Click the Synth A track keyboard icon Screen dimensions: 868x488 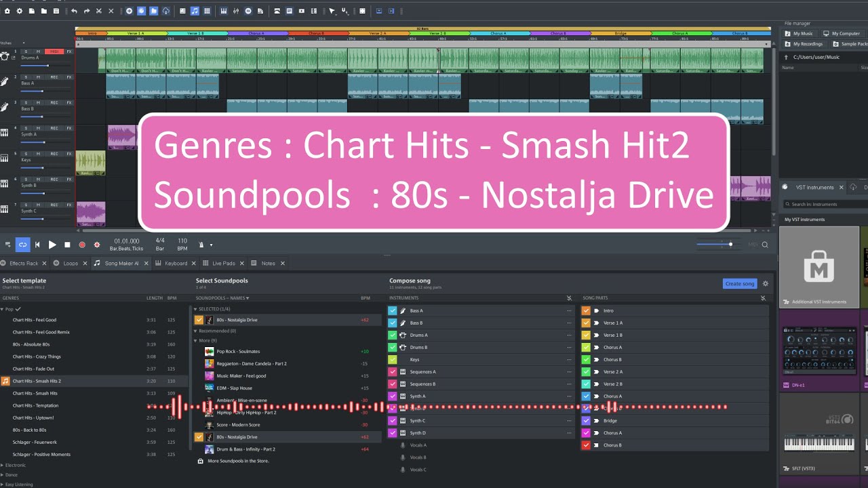coord(4,133)
